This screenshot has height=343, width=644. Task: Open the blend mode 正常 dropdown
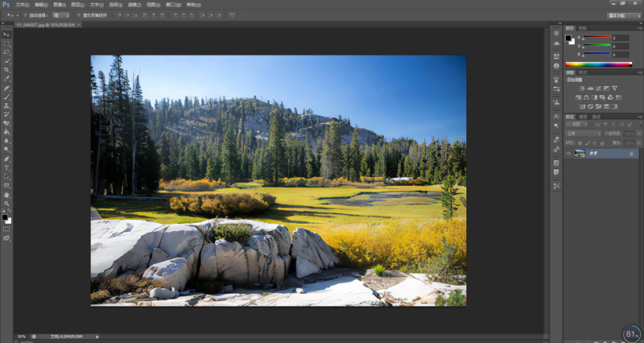click(583, 134)
